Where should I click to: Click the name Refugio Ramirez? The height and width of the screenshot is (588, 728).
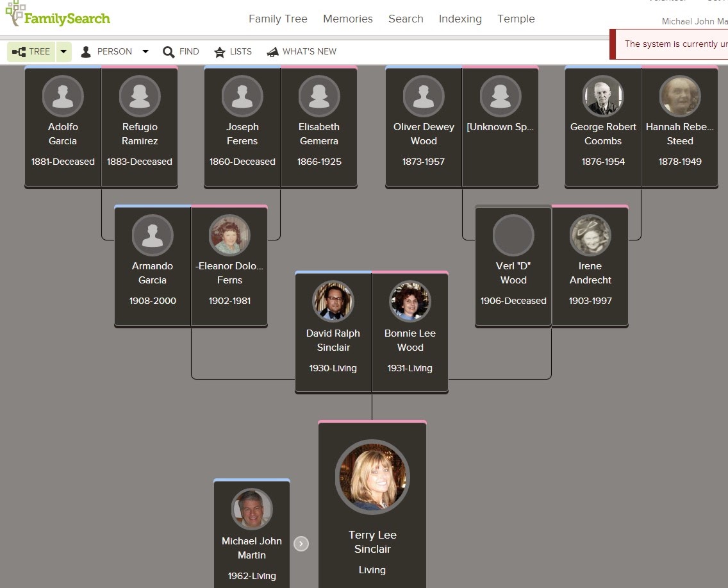coord(140,134)
